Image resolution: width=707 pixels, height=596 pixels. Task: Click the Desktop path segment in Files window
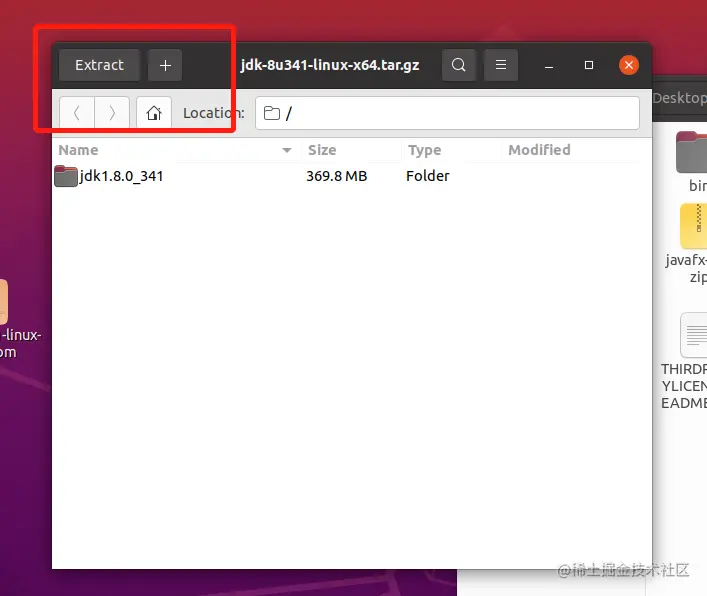click(679, 98)
